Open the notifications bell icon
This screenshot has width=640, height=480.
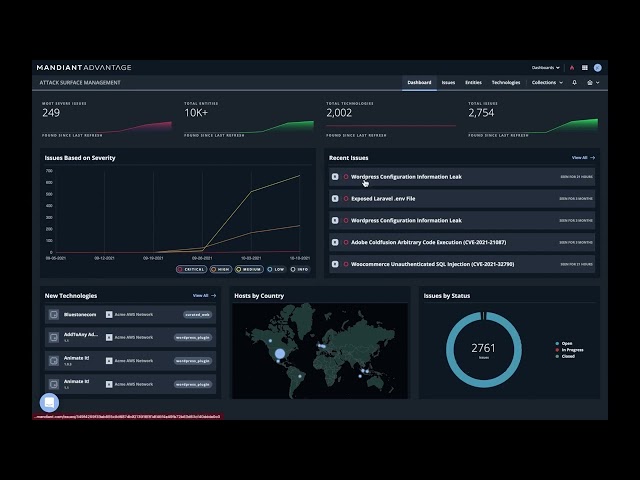(574, 82)
